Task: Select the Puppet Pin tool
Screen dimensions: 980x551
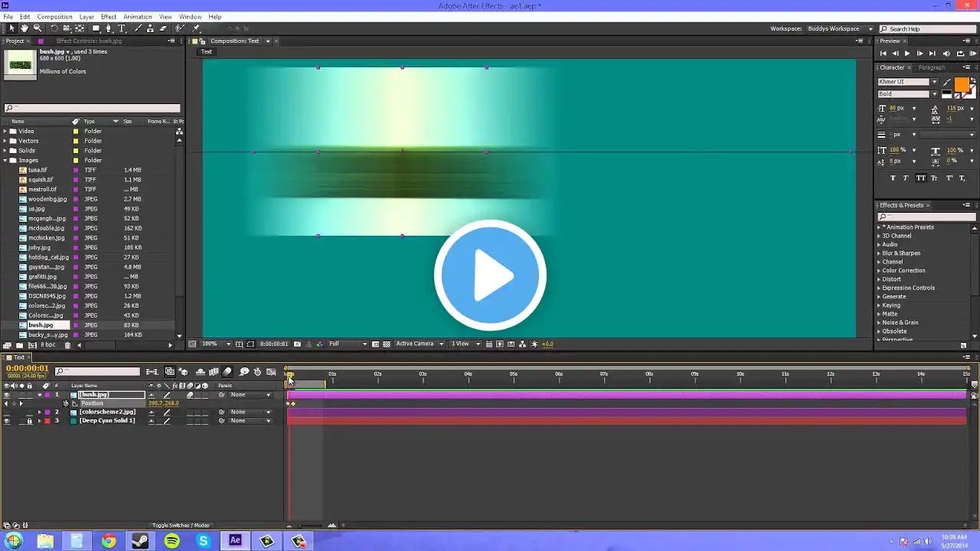Action: 197,28
